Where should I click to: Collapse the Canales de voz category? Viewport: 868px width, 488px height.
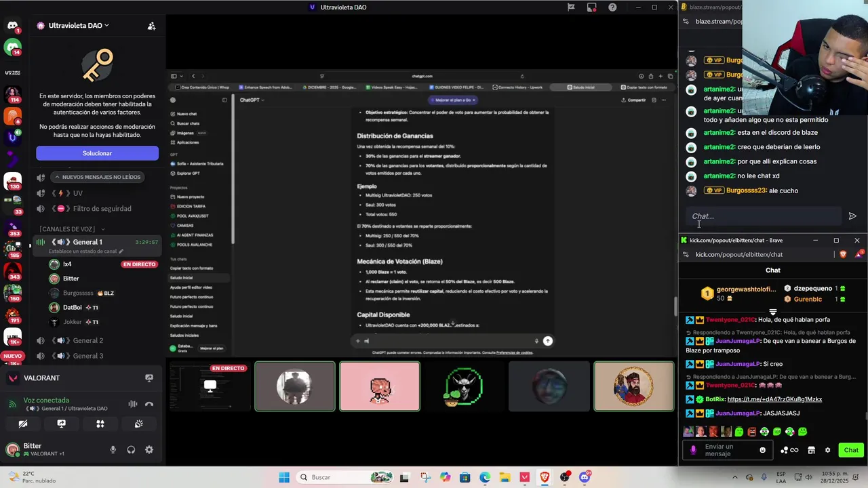click(x=72, y=229)
